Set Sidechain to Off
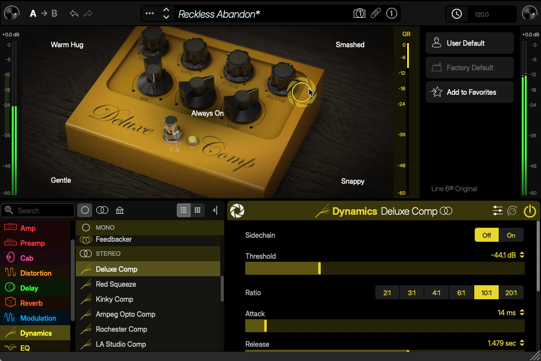The width and height of the screenshot is (541, 361). (486, 235)
